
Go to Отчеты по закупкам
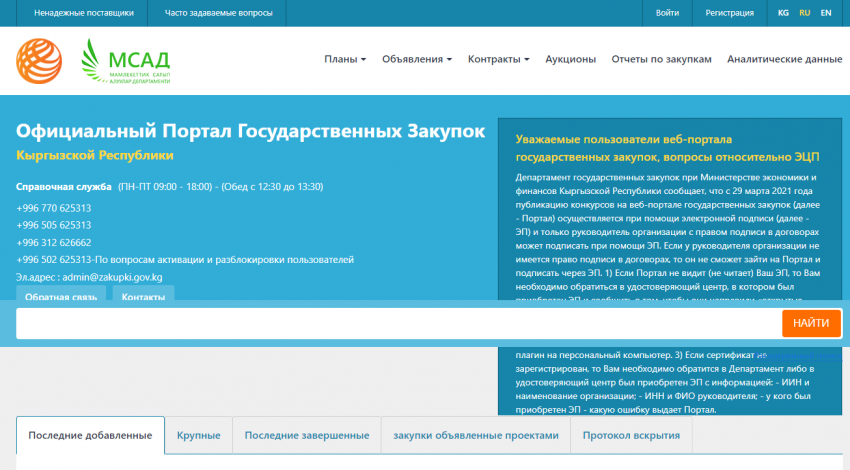(x=661, y=59)
